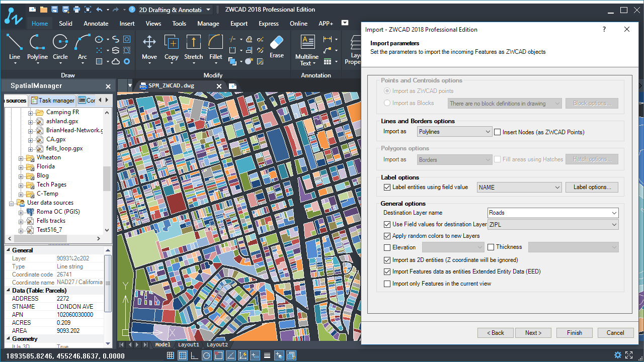Click the Open folder icon in quick access

pos(44,10)
